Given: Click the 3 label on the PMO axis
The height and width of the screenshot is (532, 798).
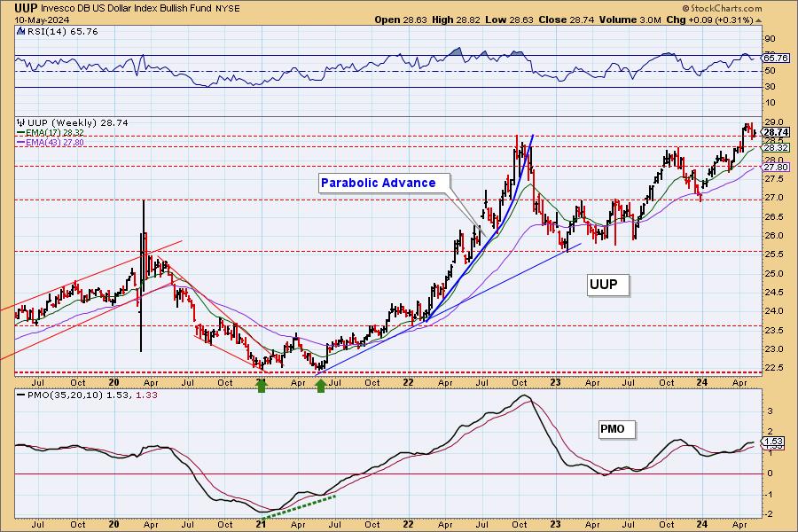Looking at the screenshot, I should (771, 411).
